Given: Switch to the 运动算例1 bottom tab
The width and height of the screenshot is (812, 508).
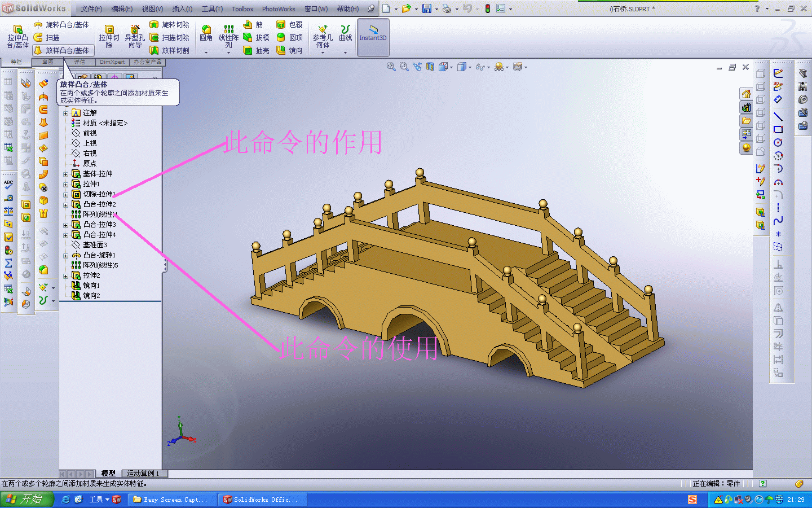Looking at the screenshot, I should pyautogui.click(x=143, y=474).
